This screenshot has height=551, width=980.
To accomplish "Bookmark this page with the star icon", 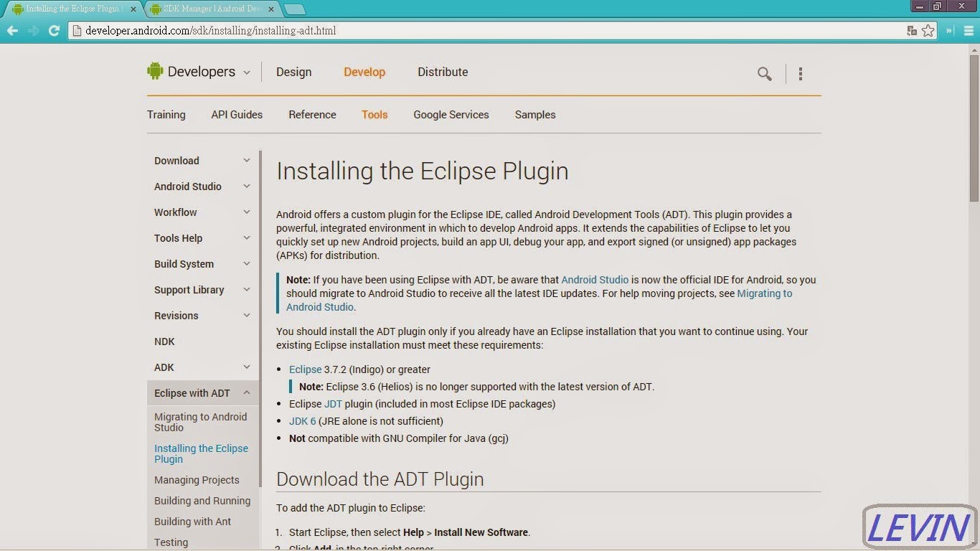I will tap(928, 31).
